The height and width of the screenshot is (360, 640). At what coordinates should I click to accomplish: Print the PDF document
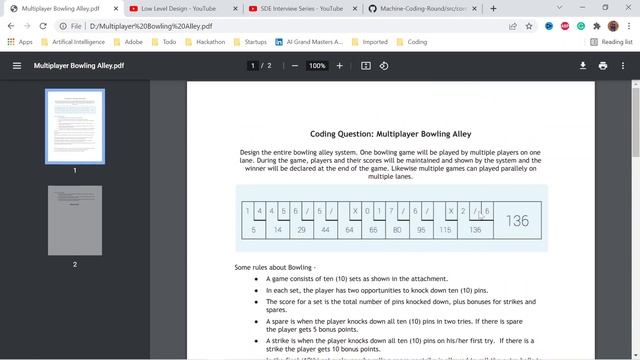602,66
